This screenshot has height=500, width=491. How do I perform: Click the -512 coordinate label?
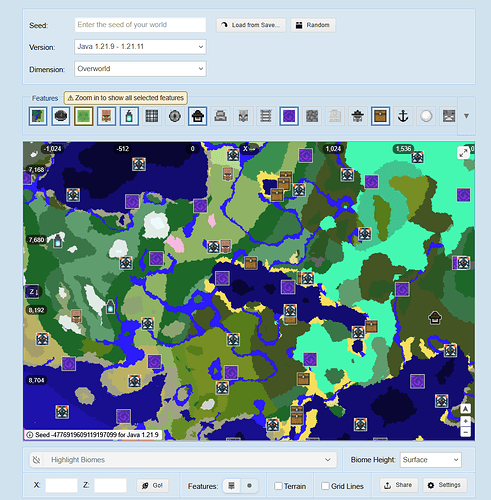(122, 149)
